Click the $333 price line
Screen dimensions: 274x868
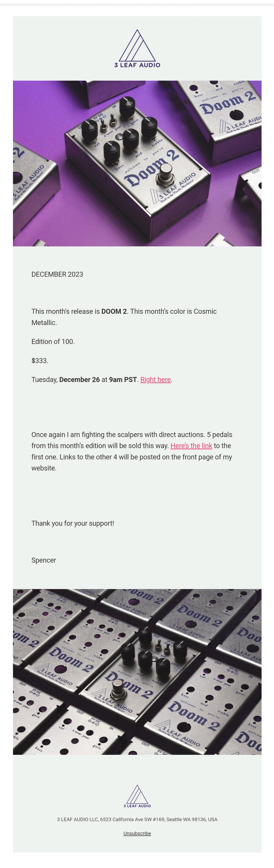point(40,361)
